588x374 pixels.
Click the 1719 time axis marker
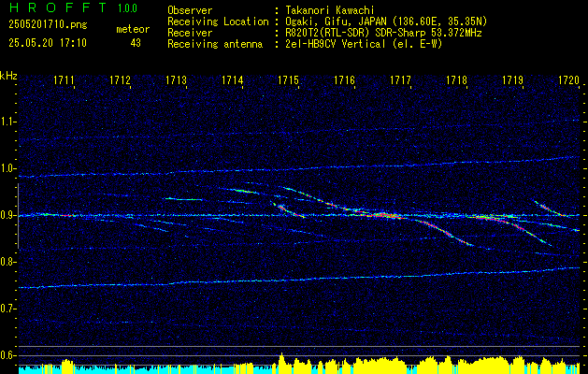pyautogui.click(x=512, y=79)
